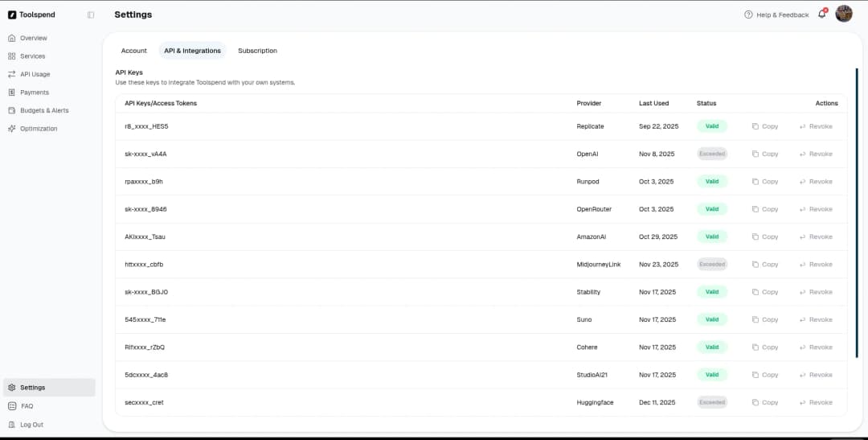Switch to the Account tab
This screenshot has height=440, width=868.
coord(134,51)
